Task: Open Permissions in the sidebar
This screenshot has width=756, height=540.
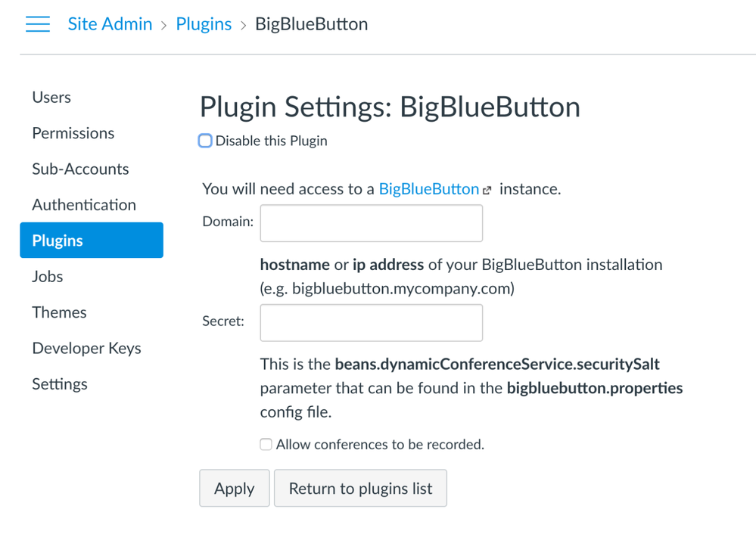Action: [x=73, y=133]
